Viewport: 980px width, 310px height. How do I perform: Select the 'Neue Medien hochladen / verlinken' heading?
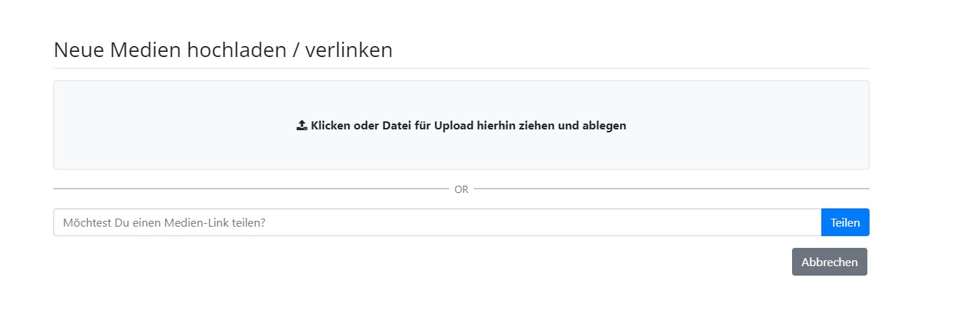tap(223, 50)
